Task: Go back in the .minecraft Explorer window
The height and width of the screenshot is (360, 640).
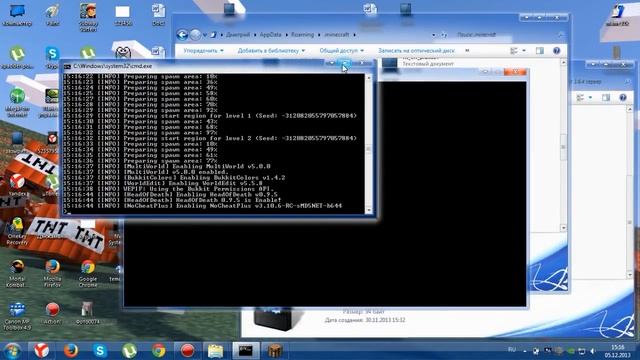Action: pyautogui.click(x=182, y=35)
